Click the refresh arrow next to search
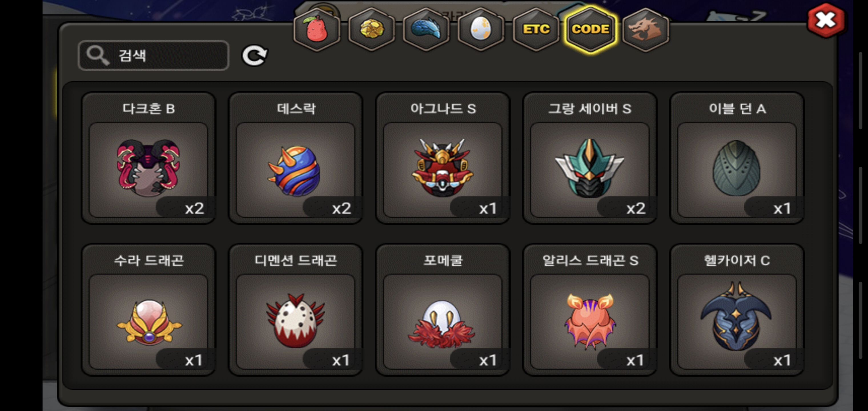The height and width of the screenshot is (411, 868). click(x=254, y=56)
